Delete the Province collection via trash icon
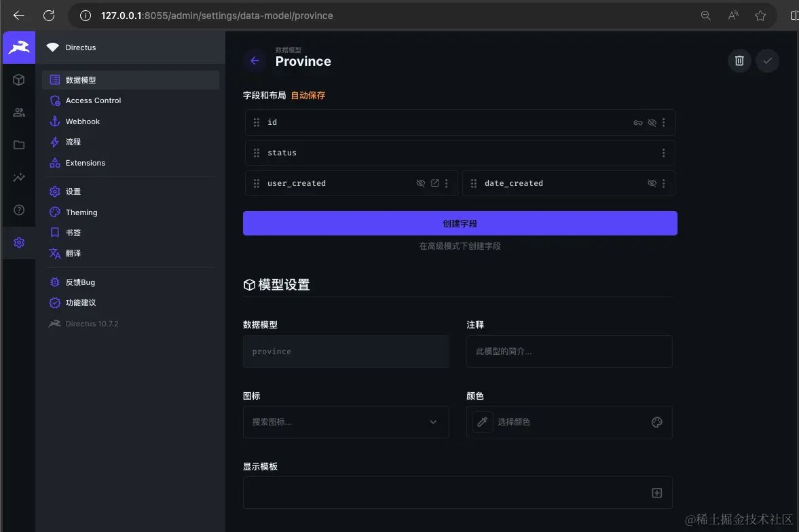Screen dimensions: 799x532 [x=739, y=60]
